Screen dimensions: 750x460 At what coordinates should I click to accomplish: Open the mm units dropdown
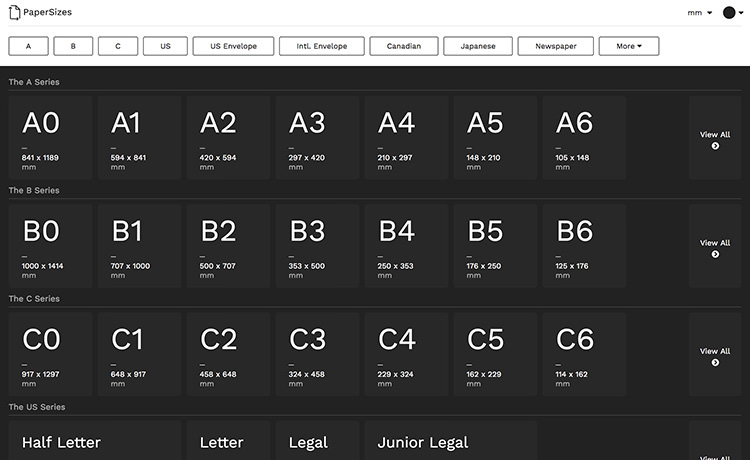click(x=699, y=13)
